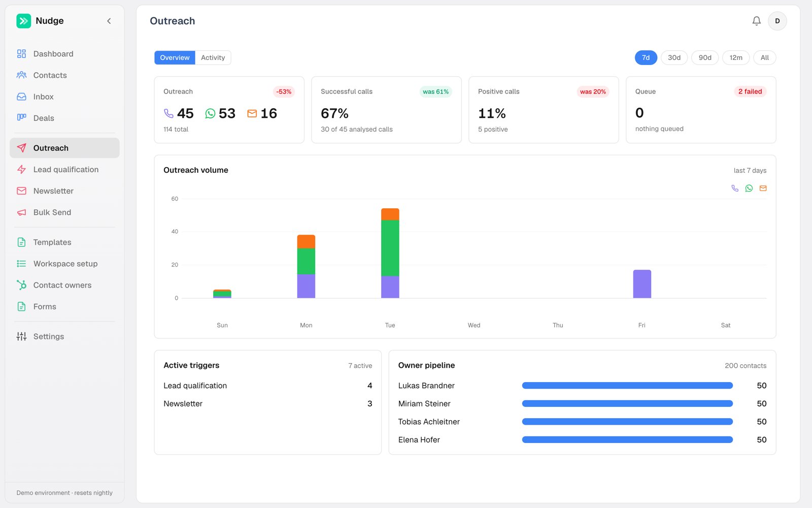Open the Newsletter sidebar item

pyautogui.click(x=64, y=191)
